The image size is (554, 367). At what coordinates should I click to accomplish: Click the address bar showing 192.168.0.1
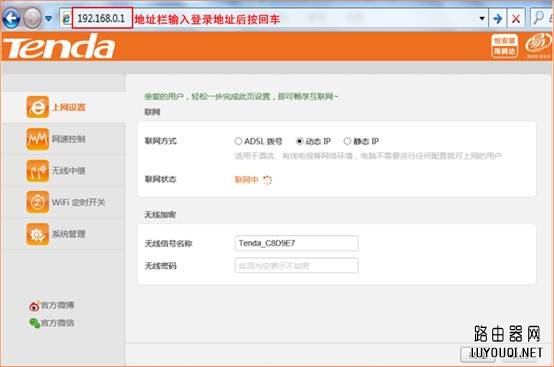(x=102, y=18)
